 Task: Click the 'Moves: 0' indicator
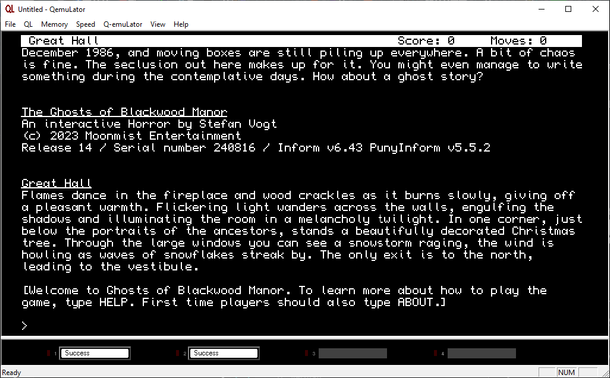tap(519, 40)
